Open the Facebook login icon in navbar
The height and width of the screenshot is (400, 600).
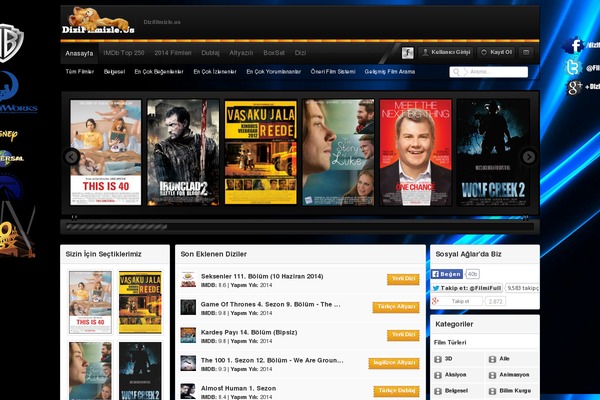(408, 53)
